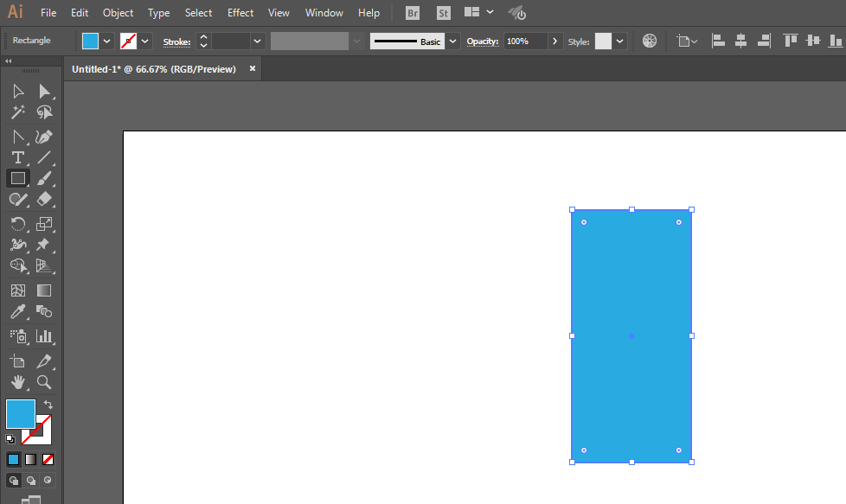Activate the Type tool

click(18, 157)
